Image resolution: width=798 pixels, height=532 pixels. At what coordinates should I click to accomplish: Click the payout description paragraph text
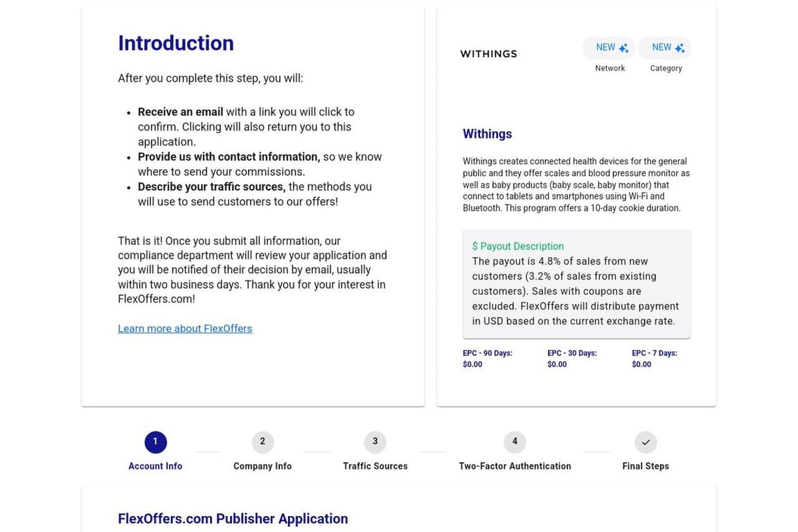coord(576,291)
